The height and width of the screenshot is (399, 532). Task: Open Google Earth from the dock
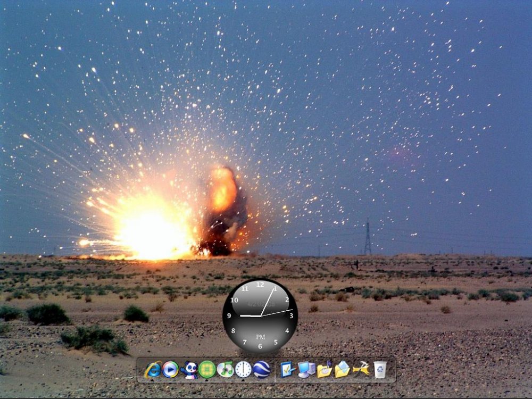[261, 369]
